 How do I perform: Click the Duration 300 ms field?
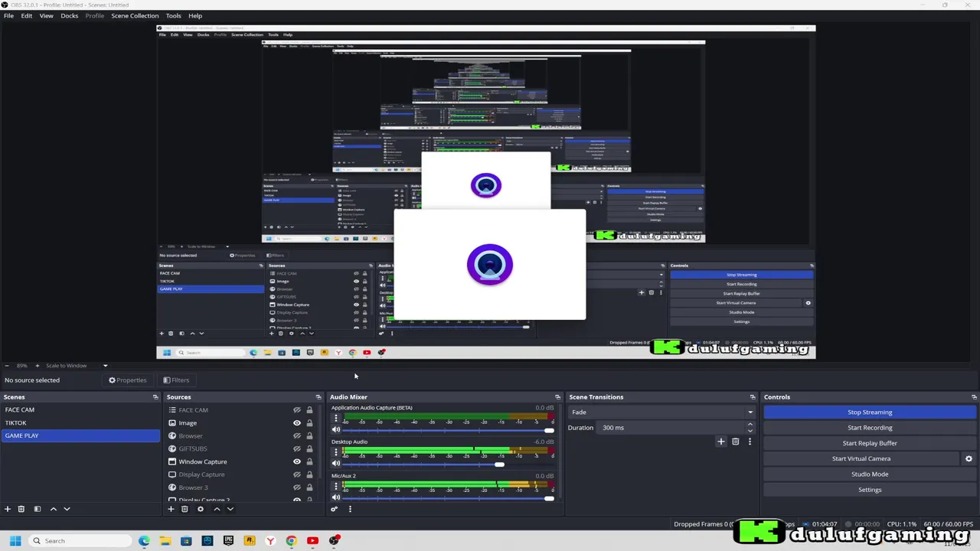pyautogui.click(x=672, y=428)
